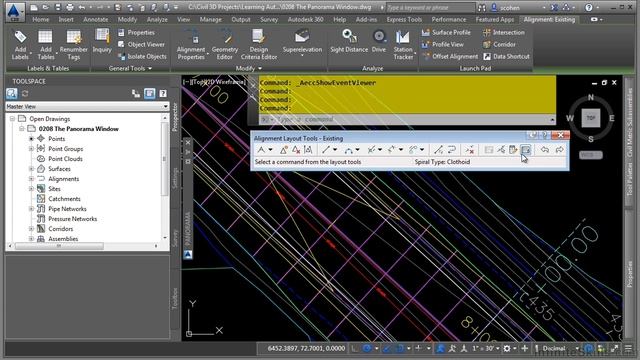Viewport: 640px width, 360px height.
Task: Toggle clean screen in status bar
Action: [x=615, y=349]
